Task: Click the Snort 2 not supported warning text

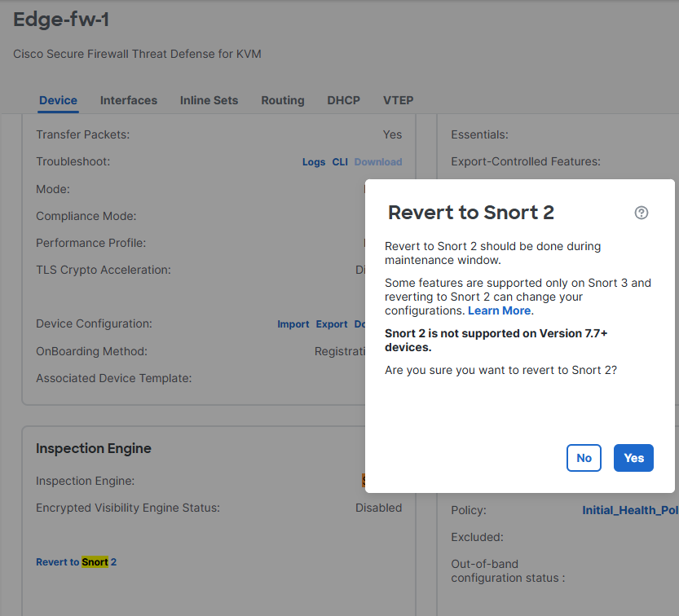Action: [x=496, y=341]
